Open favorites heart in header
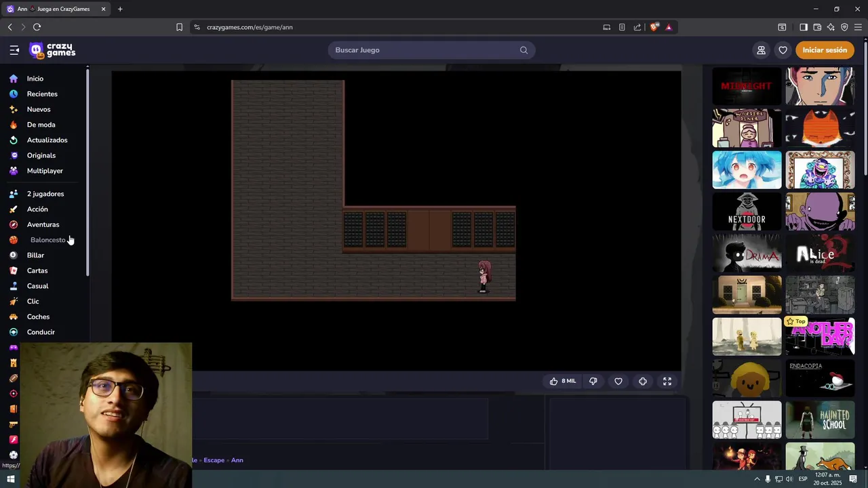The height and width of the screenshot is (488, 868). click(x=783, y=50)
